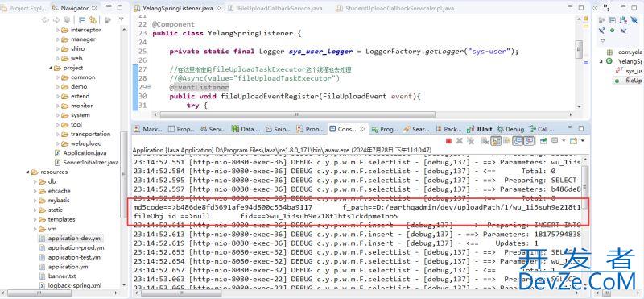Toggle Hide Local Types in the Outline

coord(623,30)
